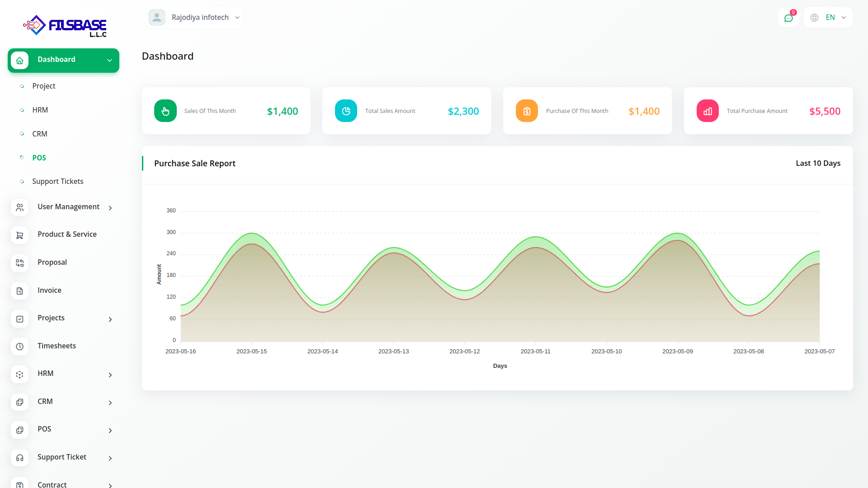Go to the Project dashboard link

click(x=44, y=86)
